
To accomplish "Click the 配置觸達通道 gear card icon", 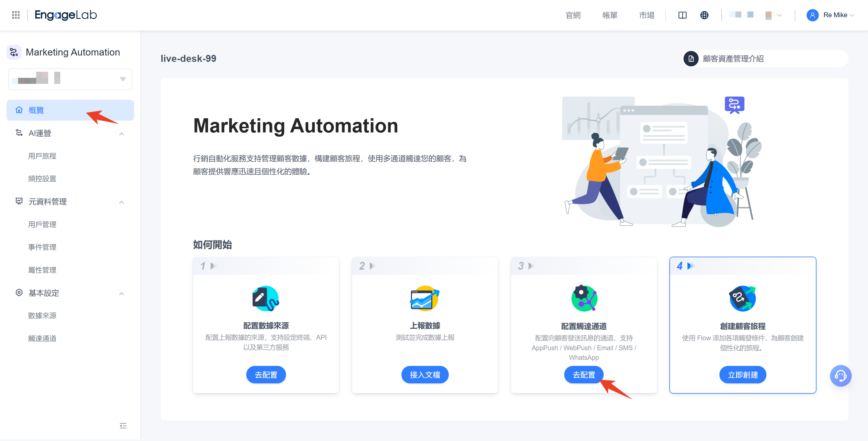I will [584, 298].
